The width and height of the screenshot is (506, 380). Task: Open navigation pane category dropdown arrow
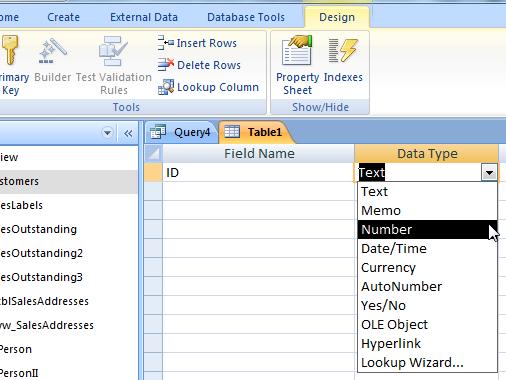click(107, 133)
